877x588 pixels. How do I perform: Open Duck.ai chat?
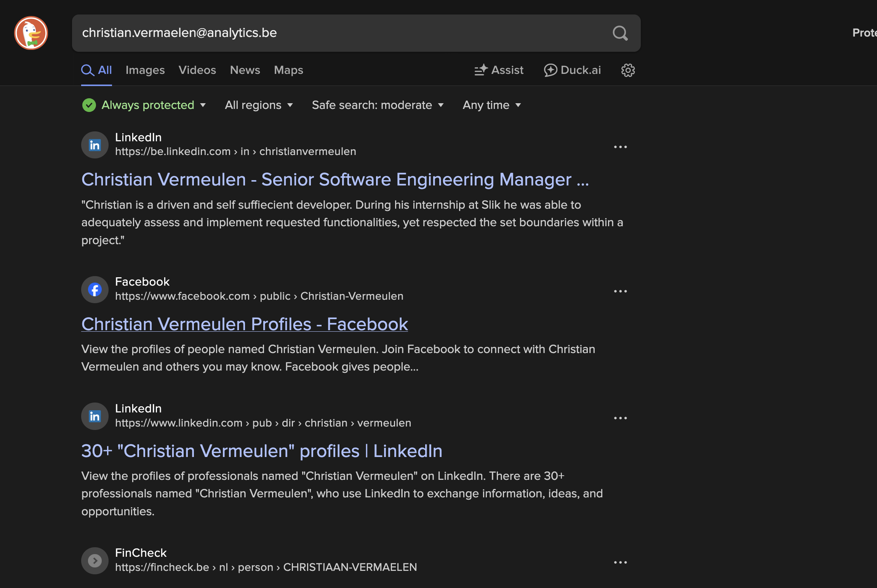coord(572,70)
